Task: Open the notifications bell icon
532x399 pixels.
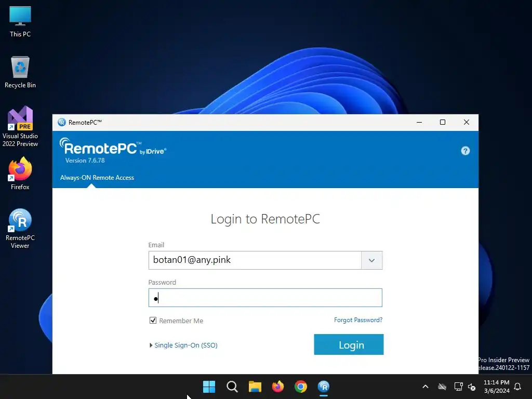Action: click(517, 387)
